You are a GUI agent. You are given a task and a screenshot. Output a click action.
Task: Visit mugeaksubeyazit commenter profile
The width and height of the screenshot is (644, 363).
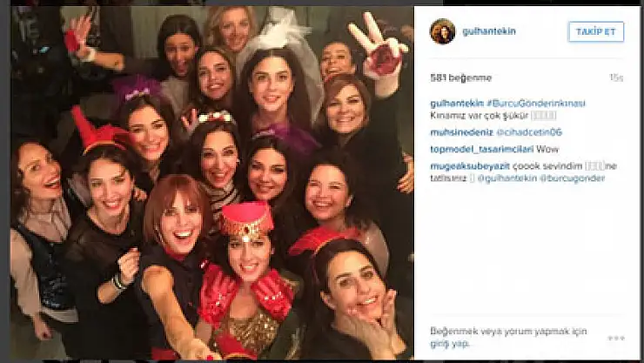[470, 166]
